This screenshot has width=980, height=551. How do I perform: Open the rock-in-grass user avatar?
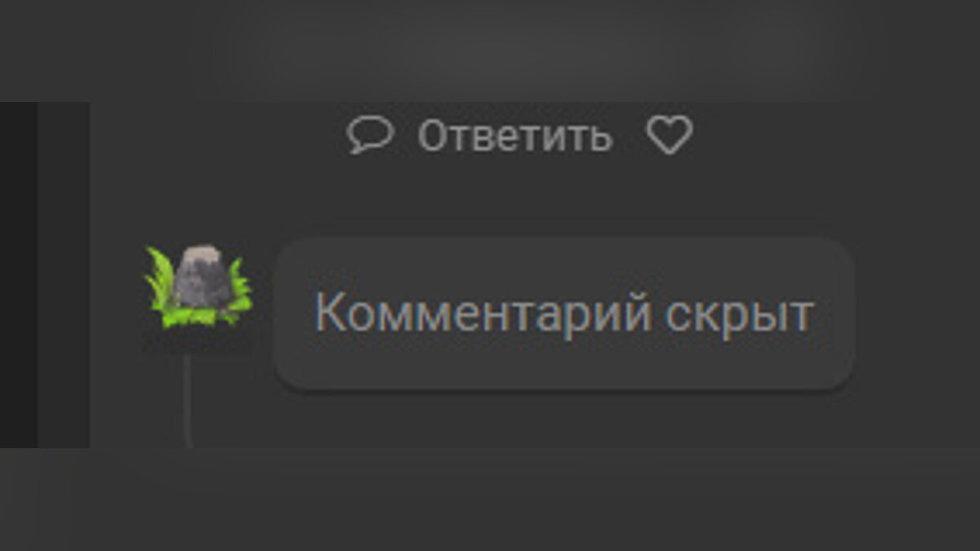[198, 288]
